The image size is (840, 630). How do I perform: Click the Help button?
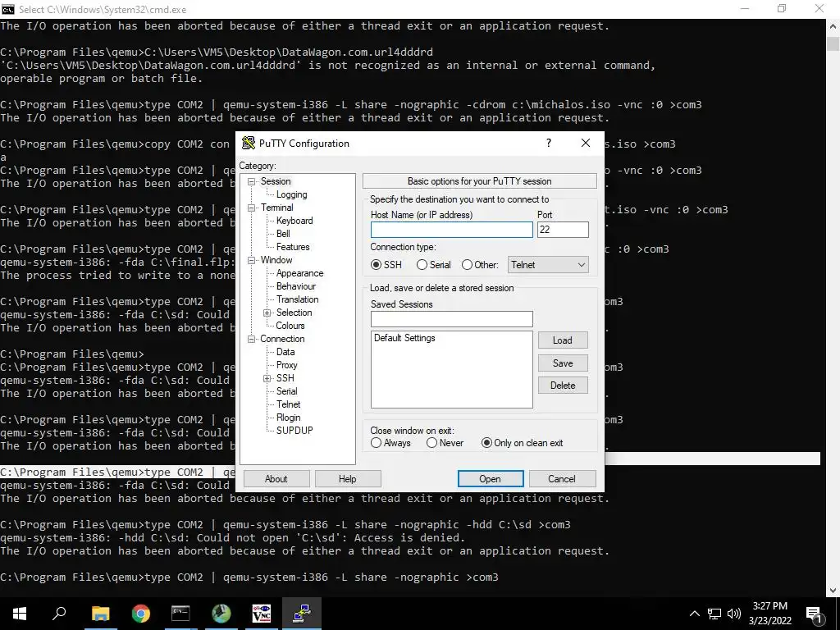348,479
